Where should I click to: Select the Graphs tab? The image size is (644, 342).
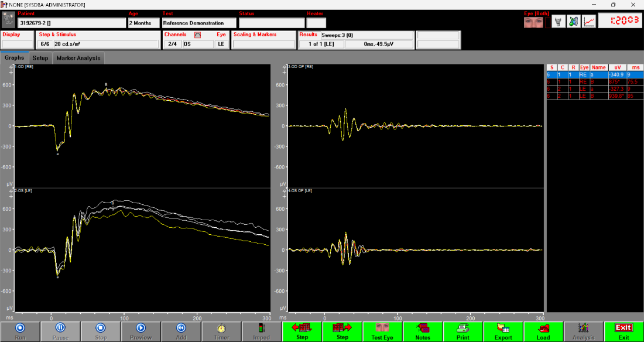click(15, 58)
